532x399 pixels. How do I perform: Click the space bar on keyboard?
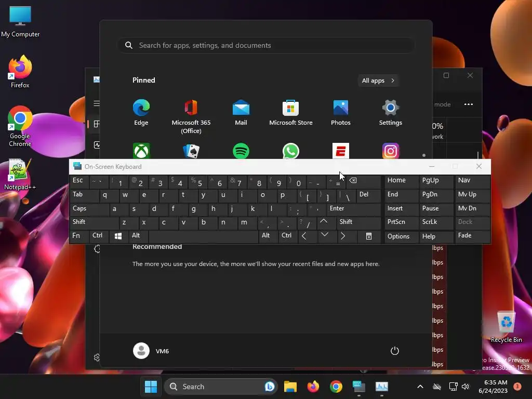click(x=204, y=236)
